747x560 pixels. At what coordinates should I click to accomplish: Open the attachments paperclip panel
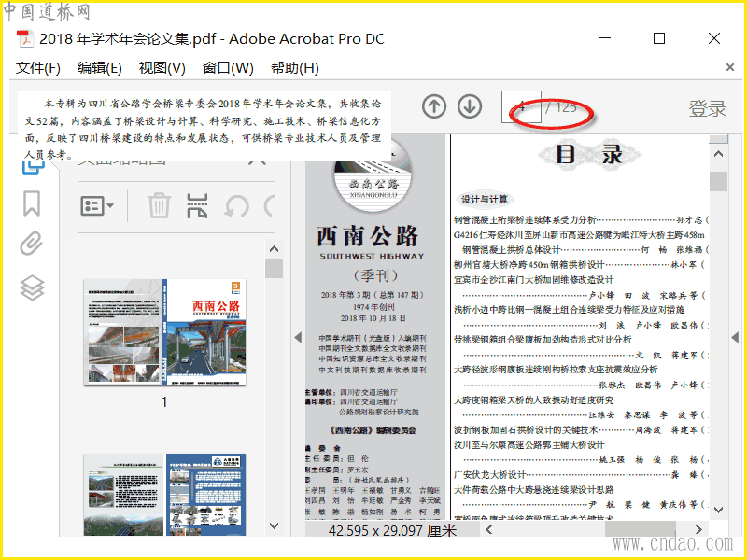32,244
